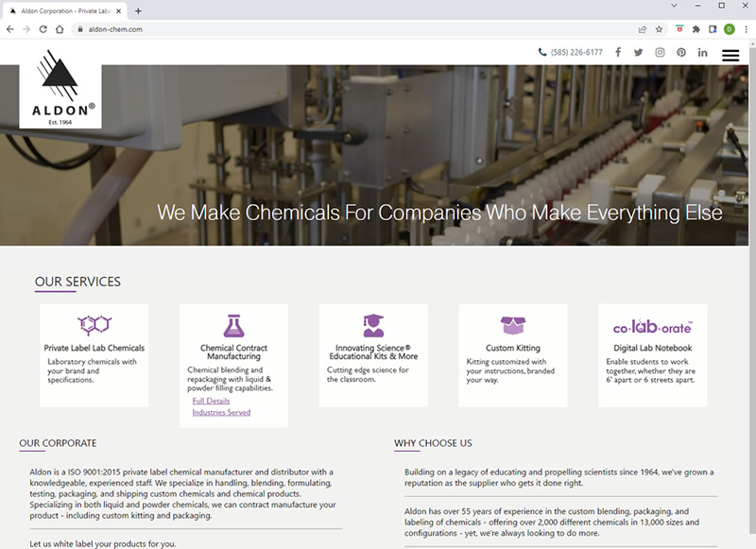Click the Private Label Lab Chemicals molecule icon
This screenshot has height=549, width=756.
click(94, 324)
